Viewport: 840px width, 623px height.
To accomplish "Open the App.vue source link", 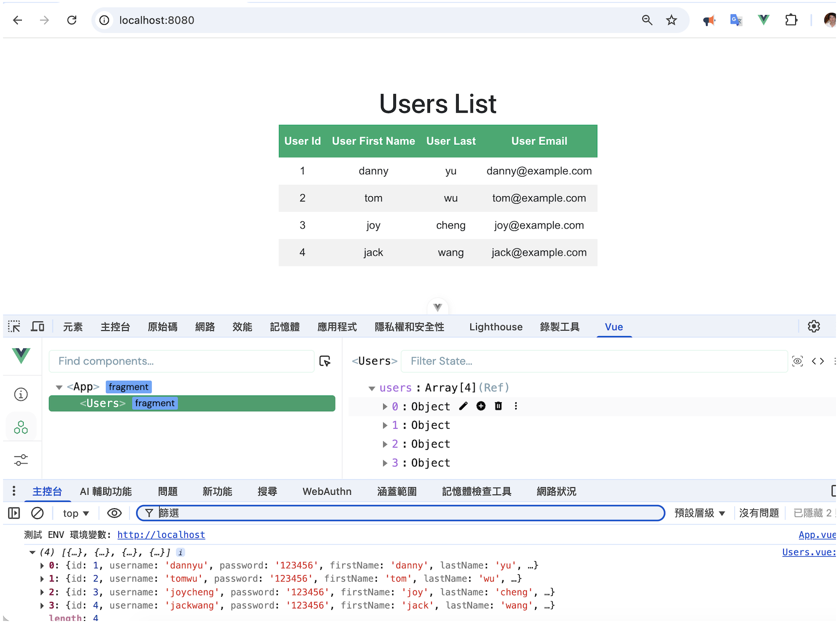I will [x=816, y=534].
